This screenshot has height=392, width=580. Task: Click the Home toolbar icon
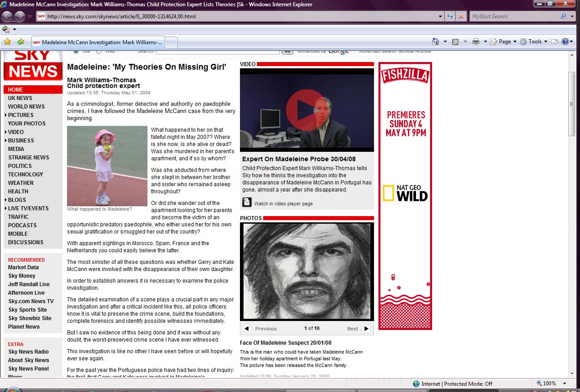pos(436,42)
